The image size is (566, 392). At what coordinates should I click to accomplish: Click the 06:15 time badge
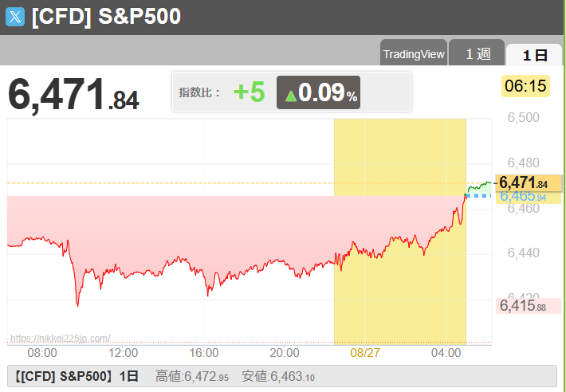coord(525,86)
